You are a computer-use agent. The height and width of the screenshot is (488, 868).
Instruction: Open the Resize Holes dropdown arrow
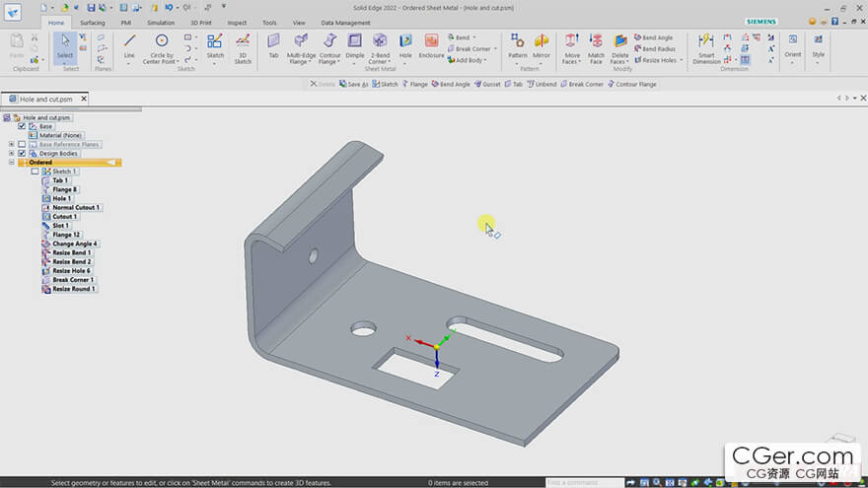681,60
